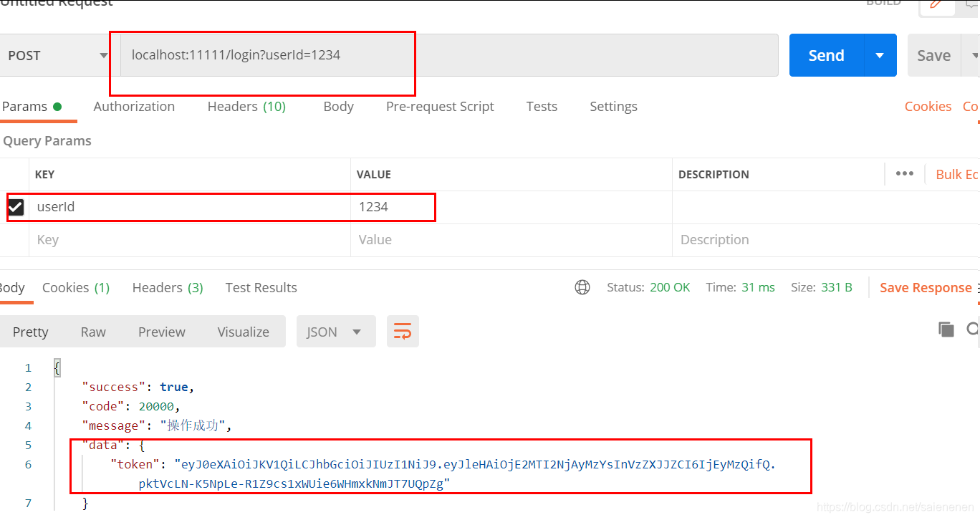Screen dimensions: 980x520
Task: Click the empty Value placeholder field
Action: click(511, 240)
